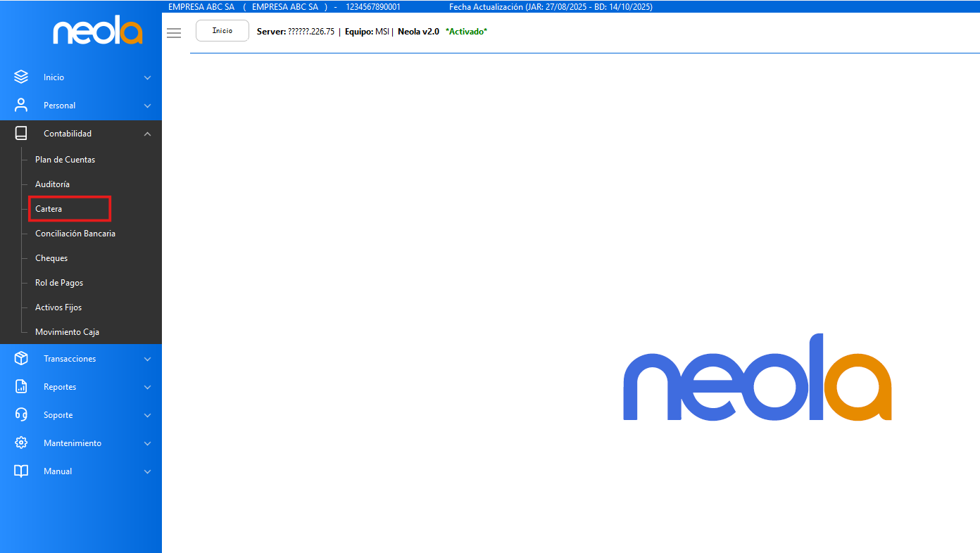The height and width of the screenshot is (553, 980).
Task: Click the neola logo in the sidebar
Action: pos(98,32)
